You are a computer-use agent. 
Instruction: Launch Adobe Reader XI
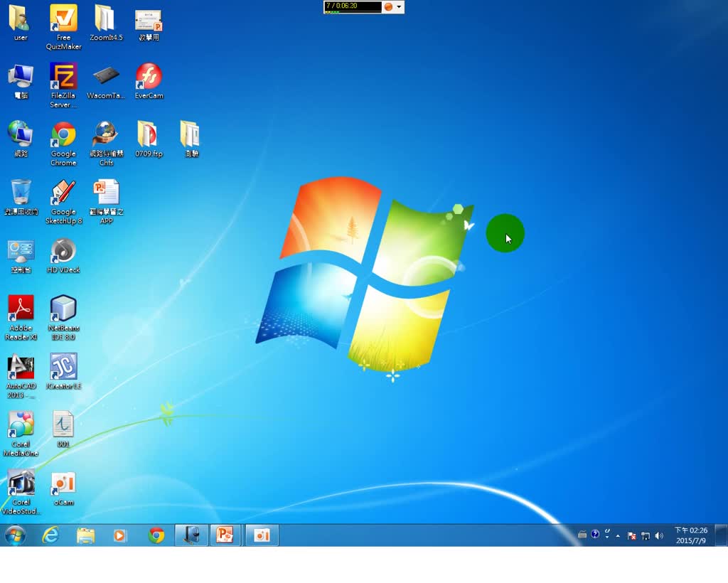coord(21,319)
